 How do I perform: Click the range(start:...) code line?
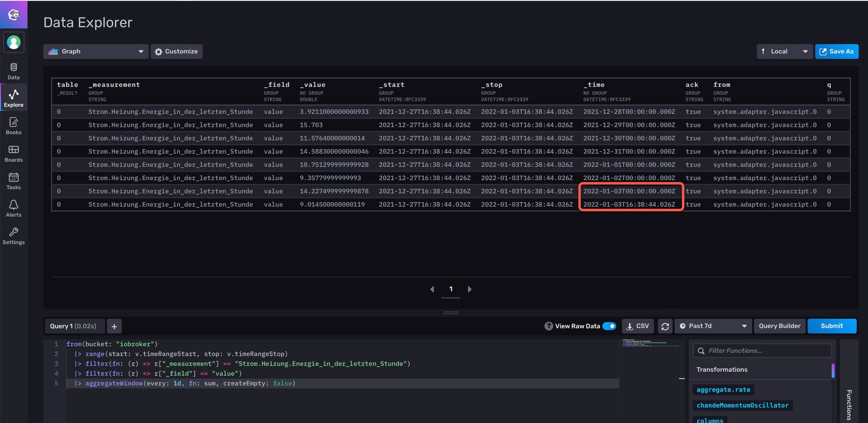coord(181,354)
